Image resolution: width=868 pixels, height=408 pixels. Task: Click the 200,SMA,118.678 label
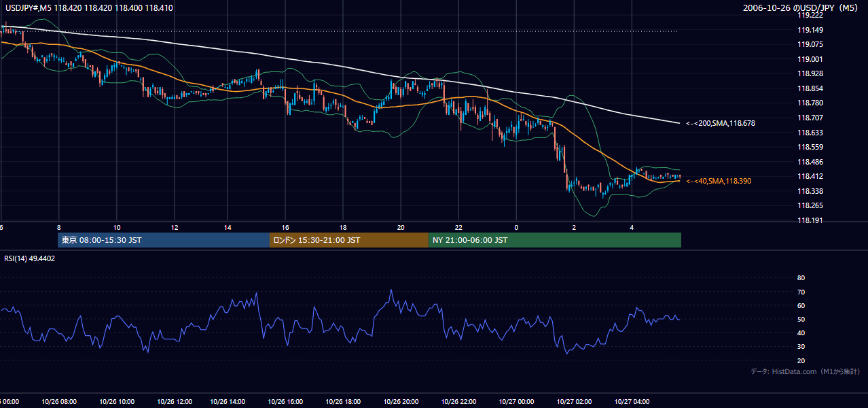[721, 124]
